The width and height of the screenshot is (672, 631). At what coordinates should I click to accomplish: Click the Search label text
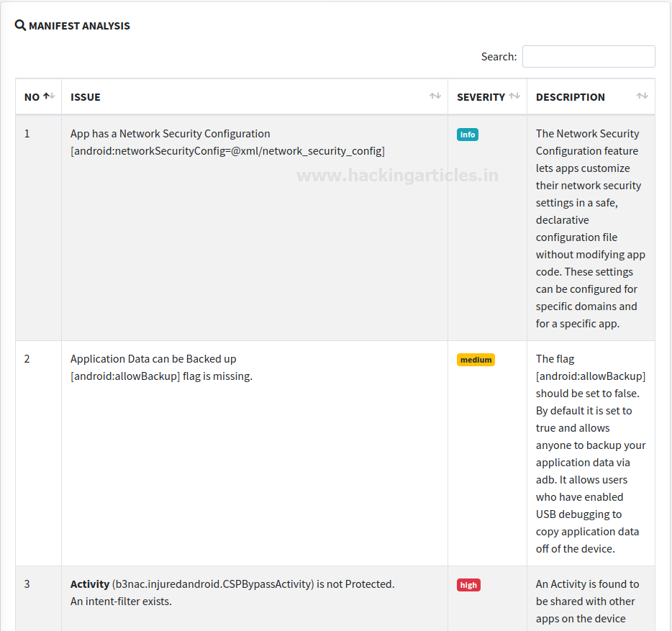(499, 57)
